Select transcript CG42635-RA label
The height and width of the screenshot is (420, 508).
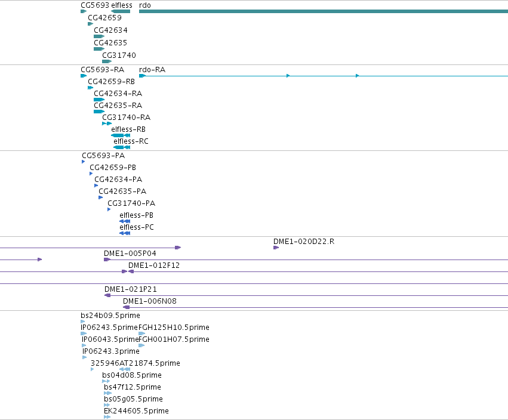pos(118,106)
